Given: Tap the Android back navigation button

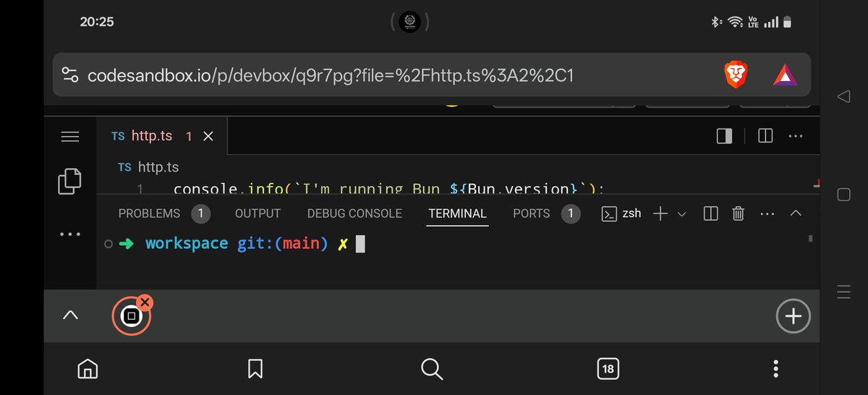Looking at the screenshot, I should pyautogui.click(x=843, y=97).
